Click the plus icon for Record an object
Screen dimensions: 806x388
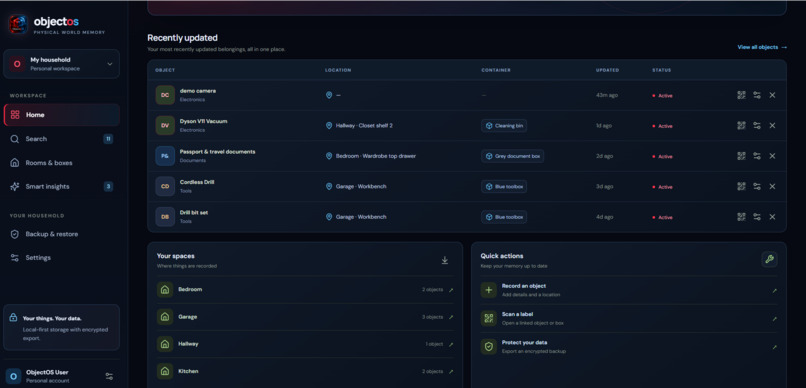point(489,290)
